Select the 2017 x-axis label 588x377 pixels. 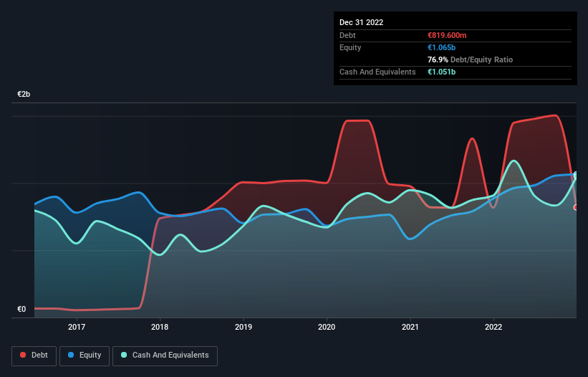click(77, 327)
